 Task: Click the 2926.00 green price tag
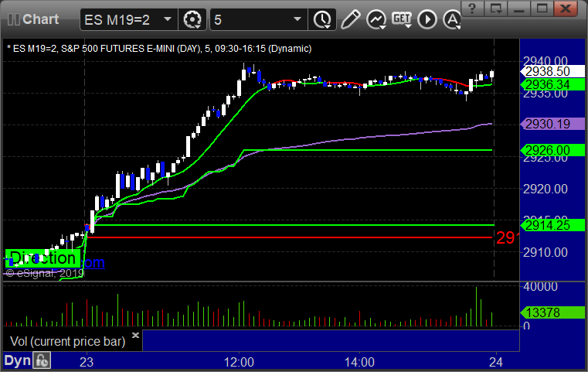552,150
